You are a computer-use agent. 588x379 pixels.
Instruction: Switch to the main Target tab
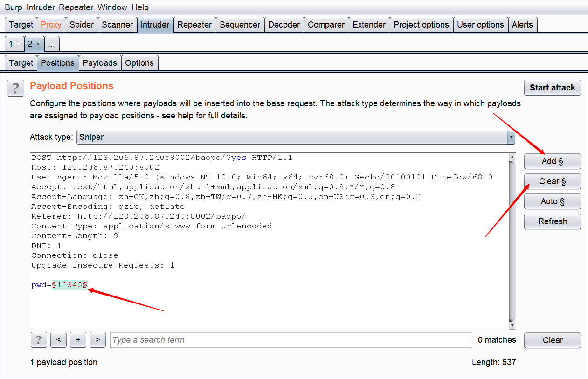pos(21,25)
